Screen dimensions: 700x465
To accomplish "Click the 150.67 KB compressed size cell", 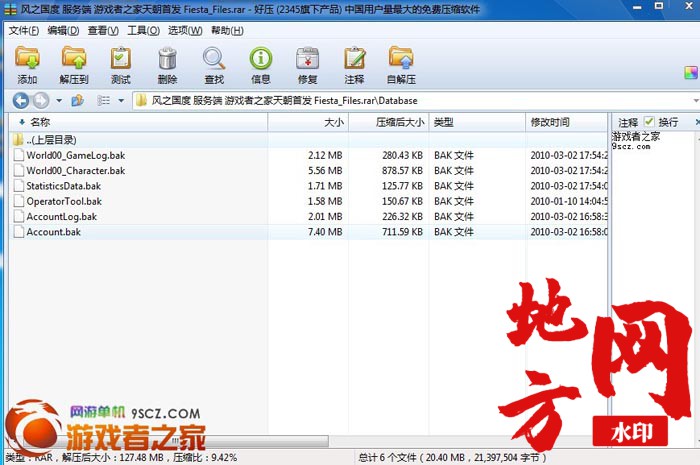I will click(402, 201).
